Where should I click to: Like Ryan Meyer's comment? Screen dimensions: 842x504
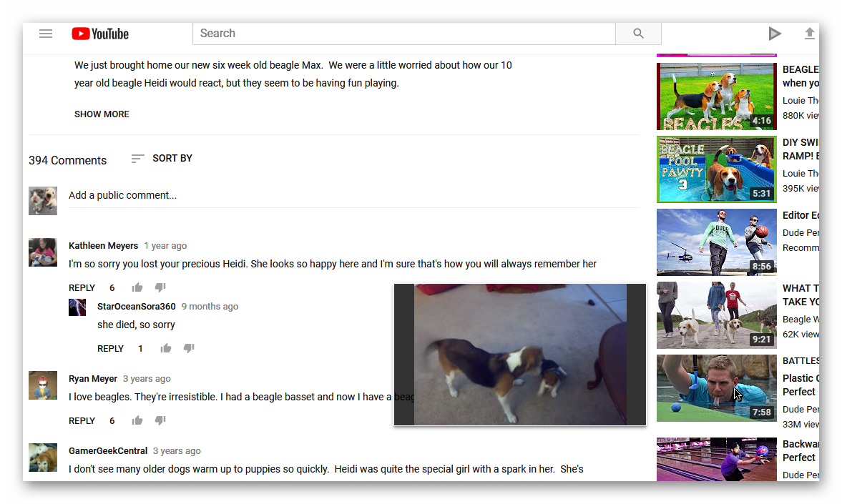coord(137,420)
